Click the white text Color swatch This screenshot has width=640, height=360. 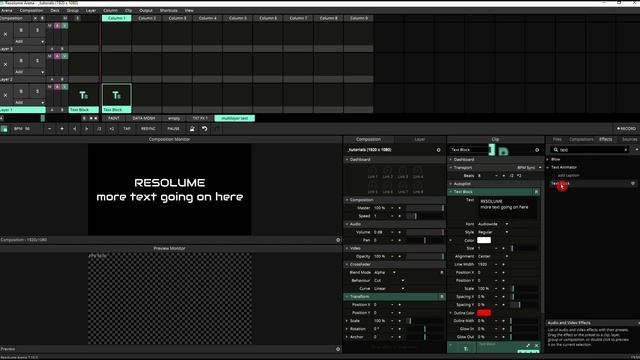click(x=484, y=240)
